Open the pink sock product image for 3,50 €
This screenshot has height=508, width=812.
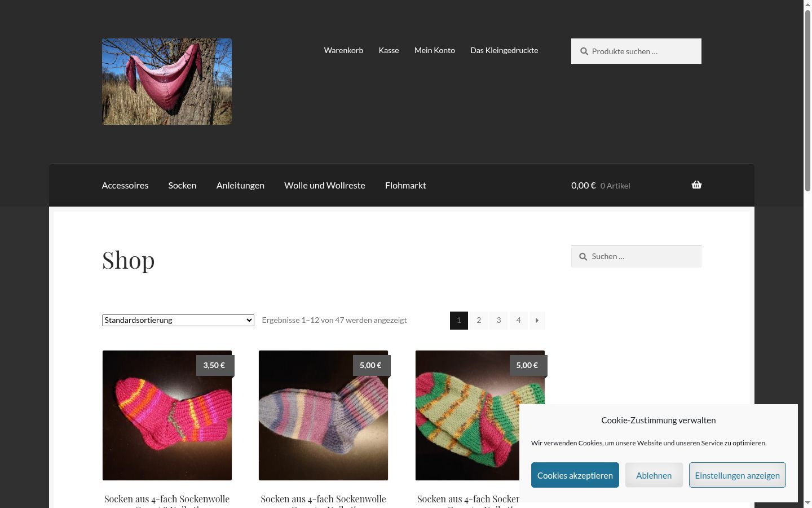pos(167,415)
